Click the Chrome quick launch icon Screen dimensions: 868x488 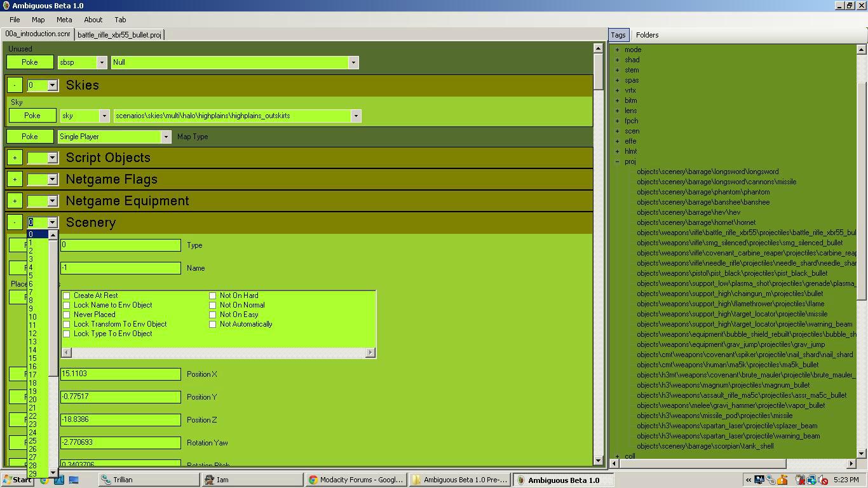click(x=44, y=480)
